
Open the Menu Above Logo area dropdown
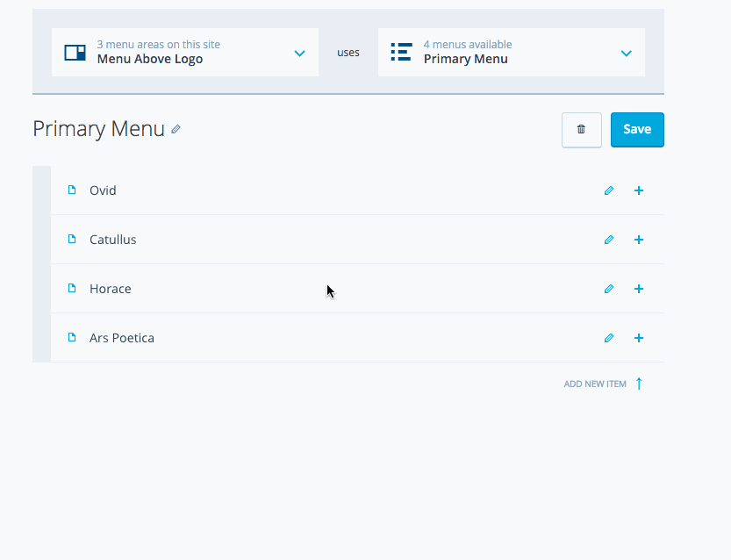(x=185, y=52)
